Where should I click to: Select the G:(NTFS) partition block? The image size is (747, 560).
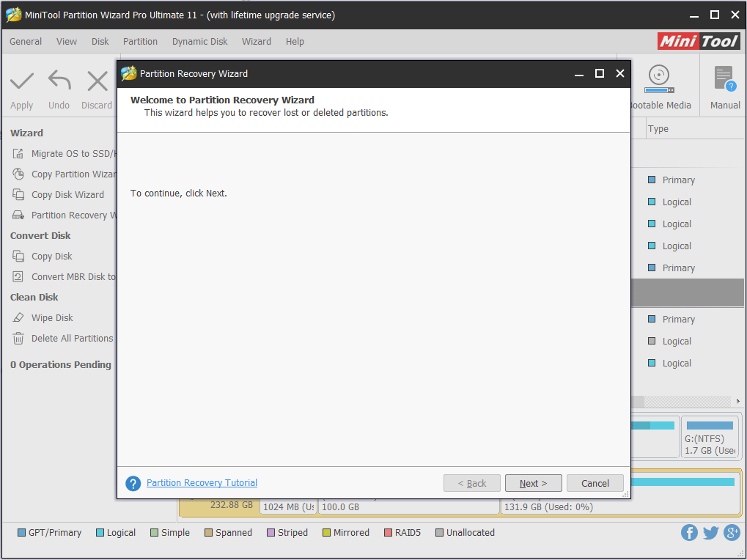710,437
